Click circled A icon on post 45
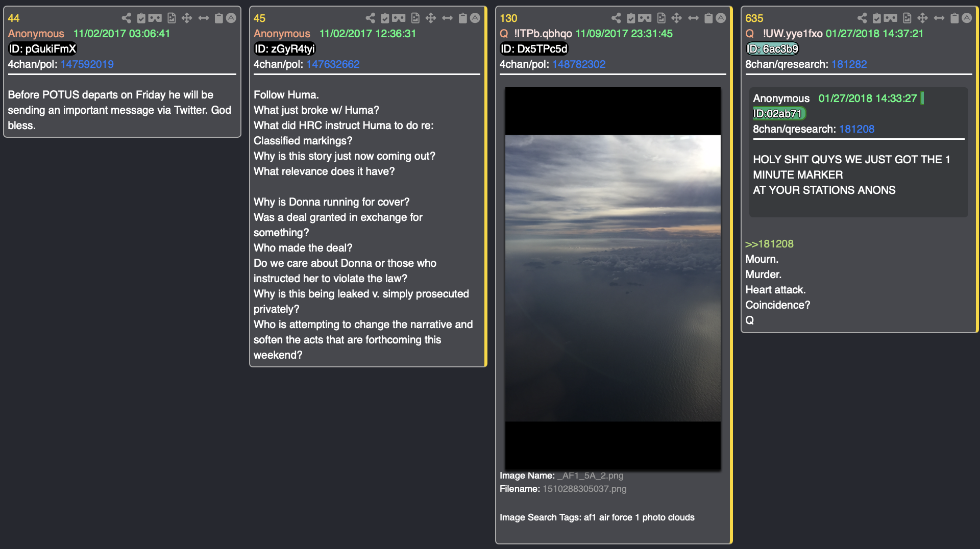This screenshot has width=980, height=549. point(475,18)
